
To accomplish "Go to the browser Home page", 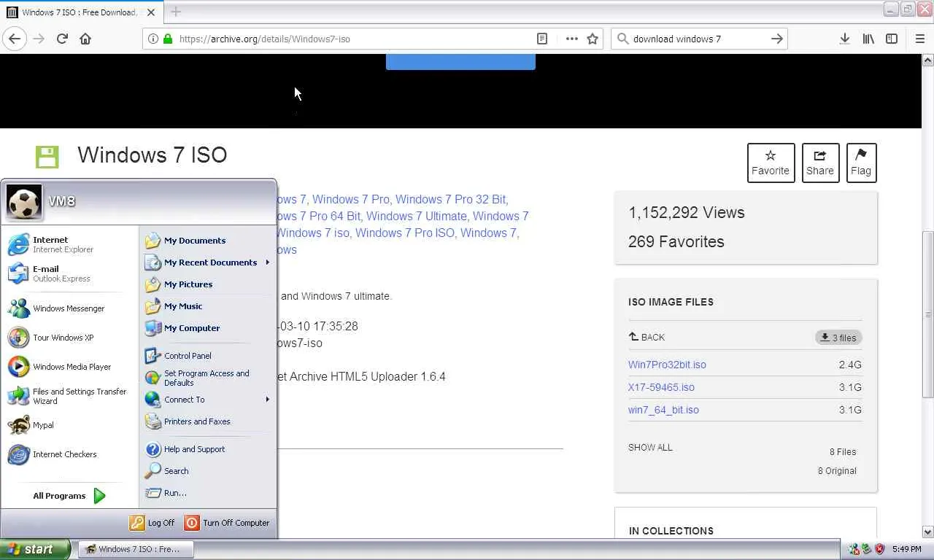I will tap(85, 39).
